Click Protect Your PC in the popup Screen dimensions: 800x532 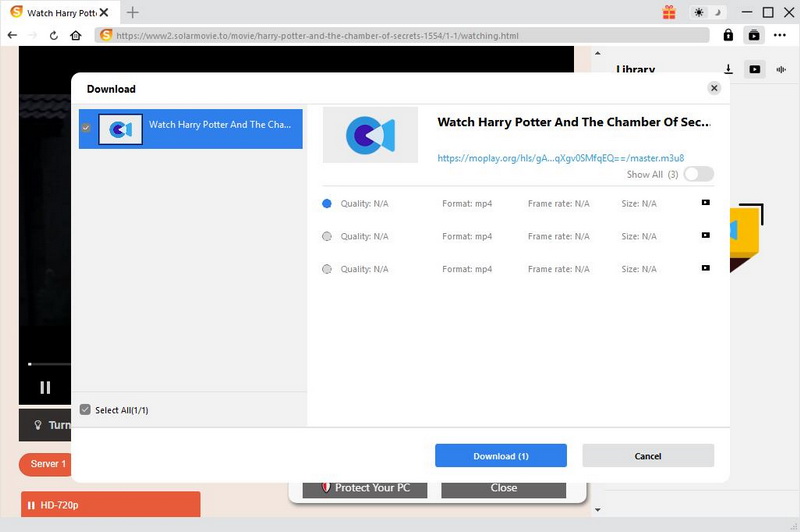click(x=365, y=489)
